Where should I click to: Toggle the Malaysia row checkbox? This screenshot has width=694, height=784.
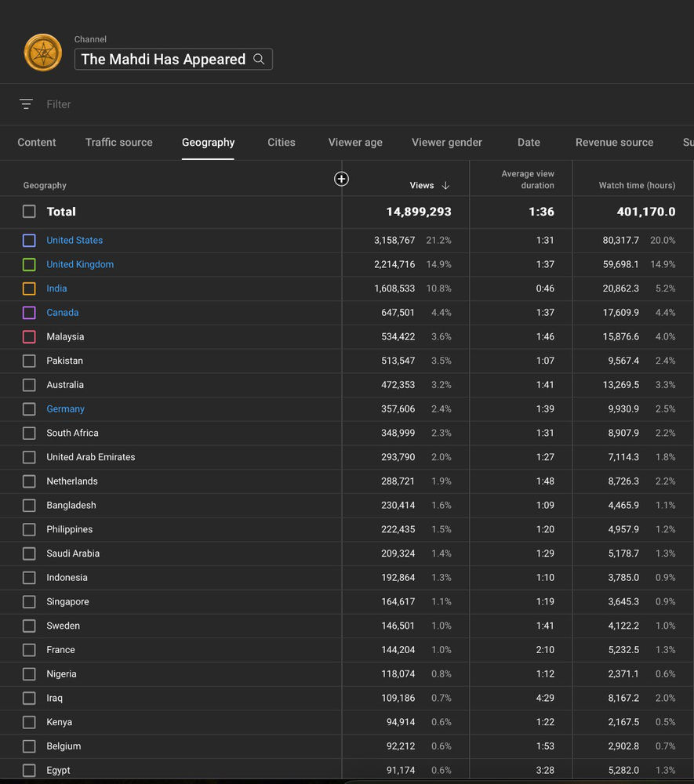click(x=29, y=336)
